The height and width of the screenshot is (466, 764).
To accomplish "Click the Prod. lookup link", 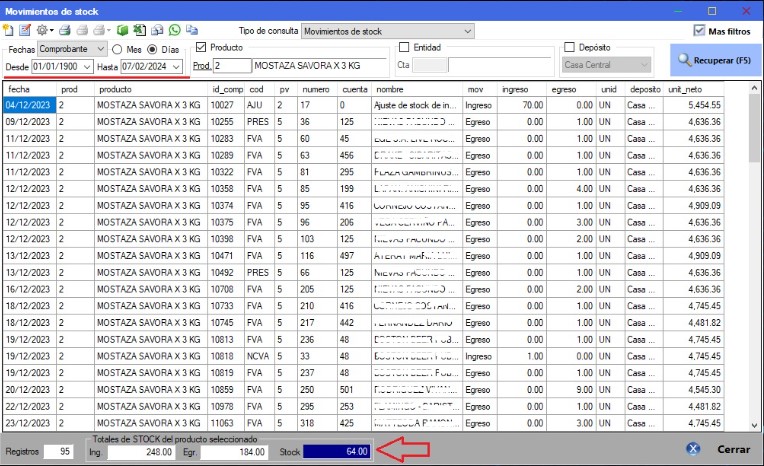I will (202, 65).
